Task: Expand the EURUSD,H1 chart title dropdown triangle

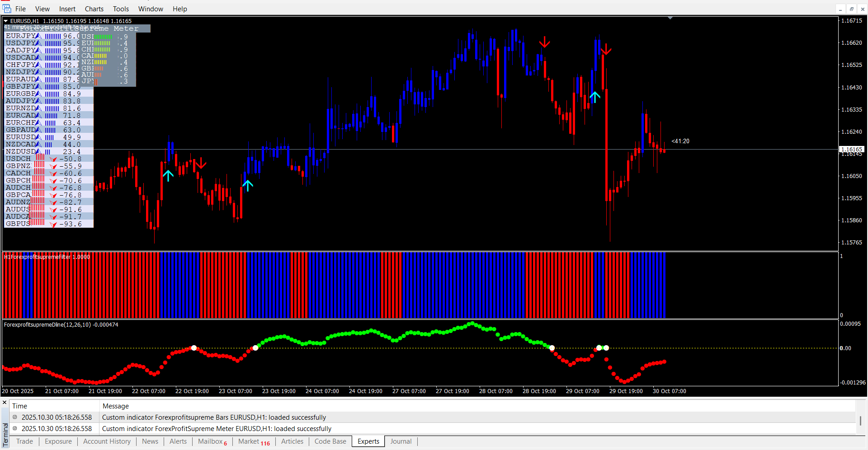Action: pos(6,21)
